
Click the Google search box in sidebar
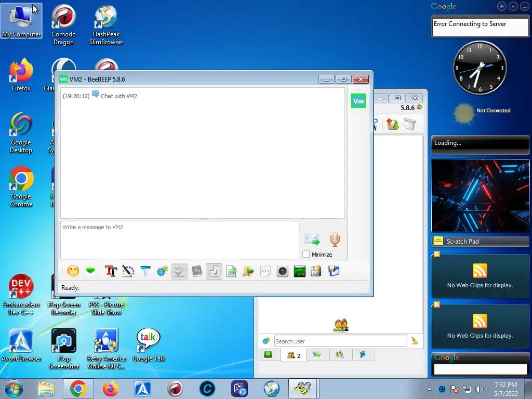pyautogui.click(x=480, y=369)
